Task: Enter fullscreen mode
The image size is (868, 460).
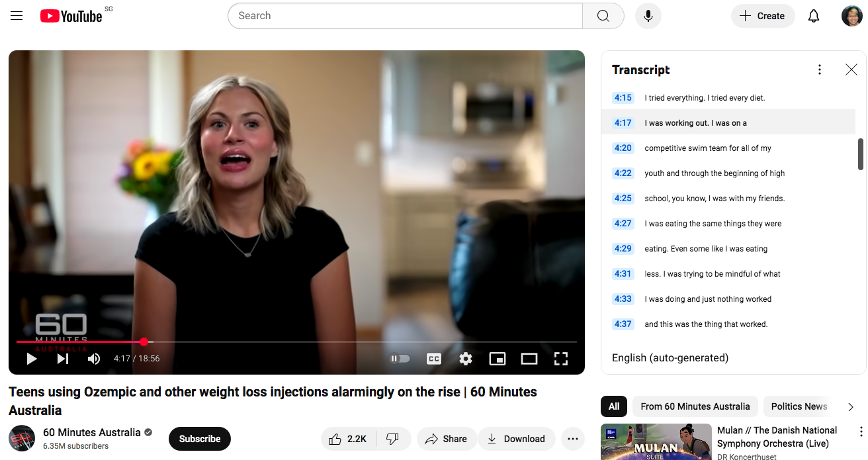Action: [x=561, y=359]
